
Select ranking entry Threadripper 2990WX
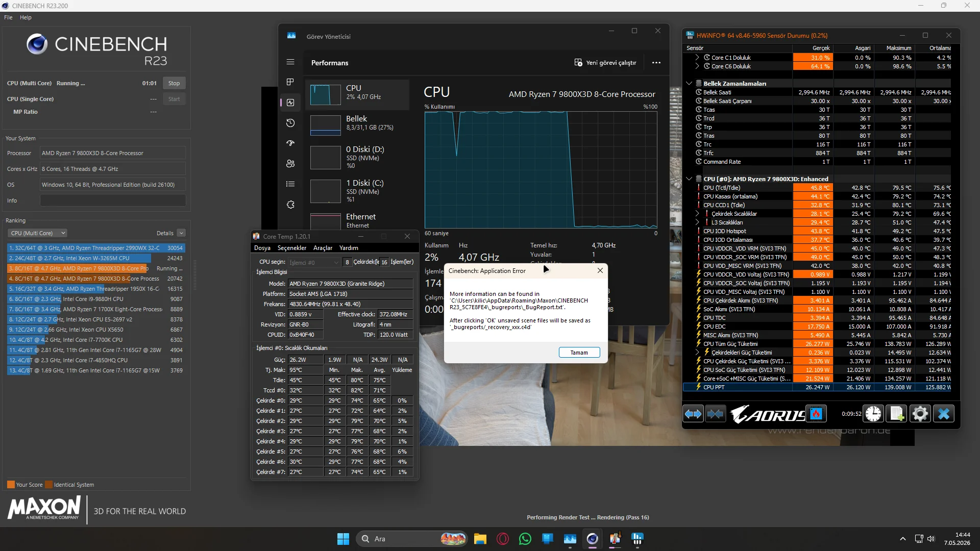click(x=95, y=248)
